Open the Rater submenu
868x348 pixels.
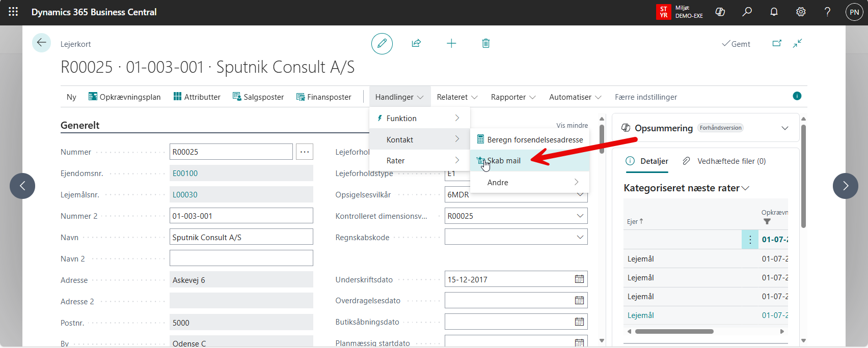[420, 160]
